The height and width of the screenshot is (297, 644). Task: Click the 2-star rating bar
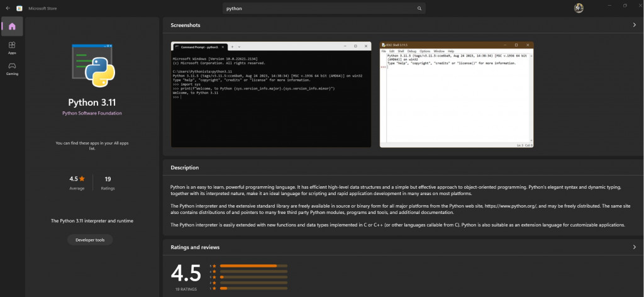click(x=253, y=283)
